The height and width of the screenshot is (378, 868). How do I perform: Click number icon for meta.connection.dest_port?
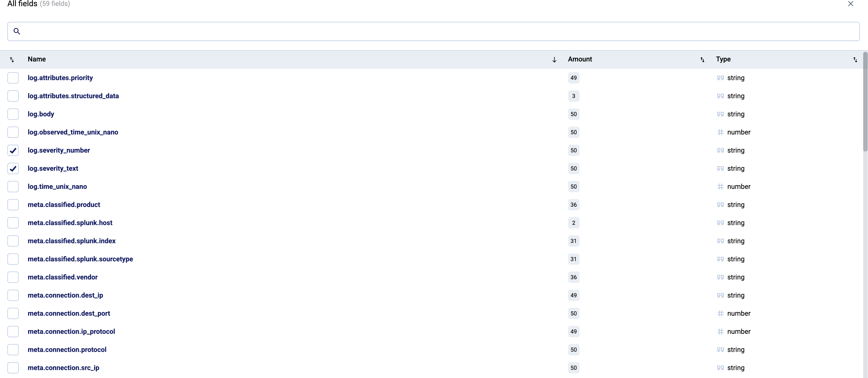[x=720, y=313]
